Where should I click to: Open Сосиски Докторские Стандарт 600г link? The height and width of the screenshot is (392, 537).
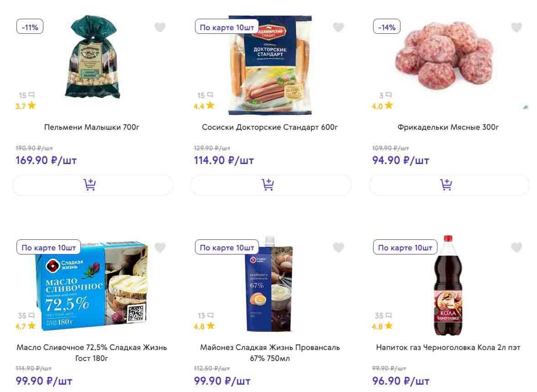click(270, 127)
